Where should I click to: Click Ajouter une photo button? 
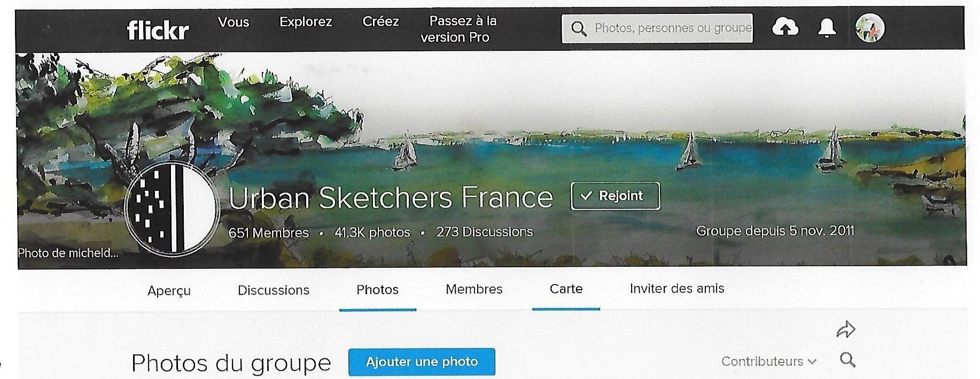pos(422,362)
